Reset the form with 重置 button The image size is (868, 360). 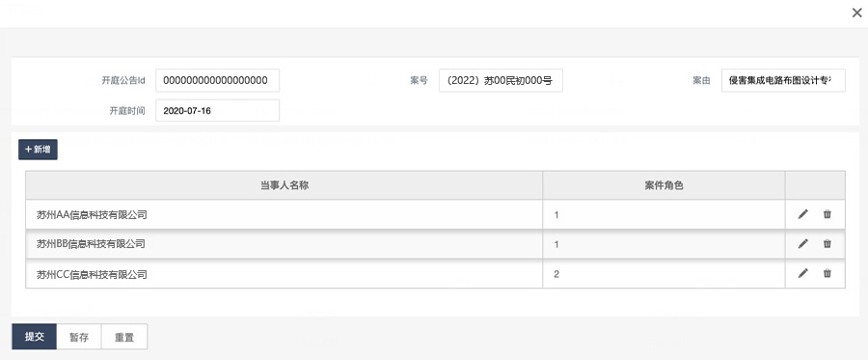(124, 337)
